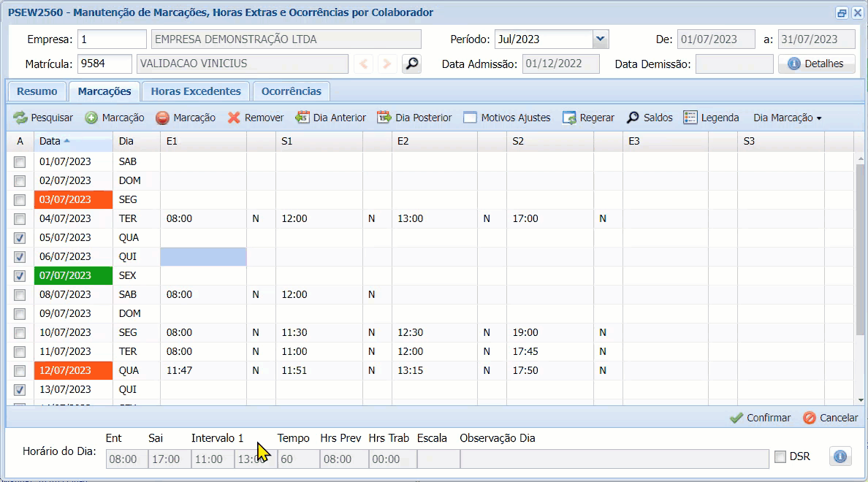Click the highlighted E1 cell for 06/07/2023
This screenshot has height=482, width=868.
(203, 257)
